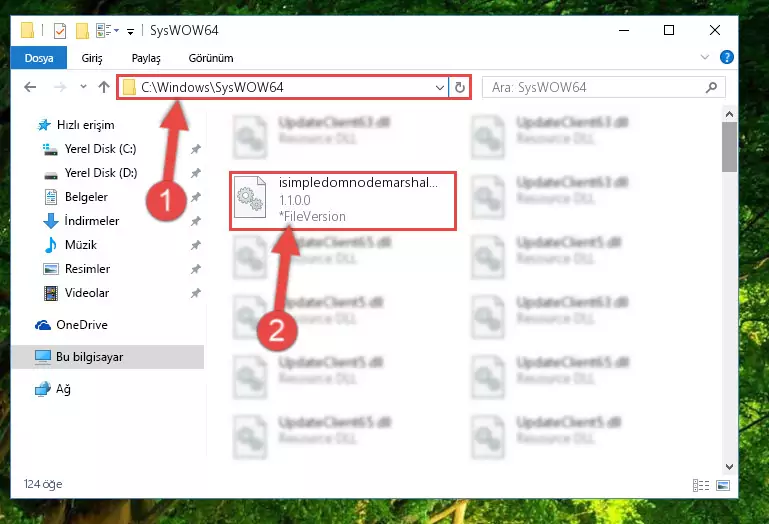Screen dimensions: 769x524
Task: Click the vertical scrollbar up arrow
Action: pyautogui.click(x=729, y=114)
